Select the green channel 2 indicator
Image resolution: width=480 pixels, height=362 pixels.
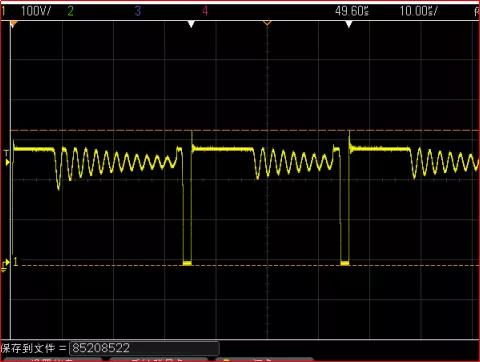tap(70, 11)
